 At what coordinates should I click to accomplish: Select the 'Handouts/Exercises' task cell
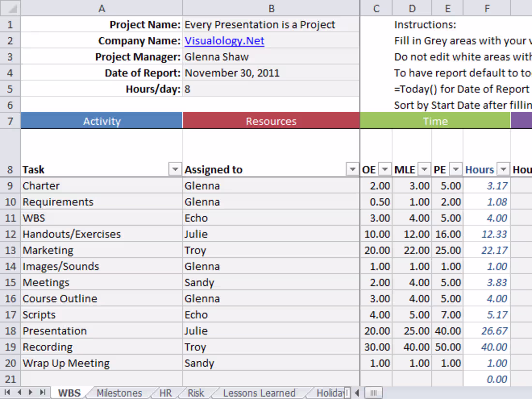click(102, 234)
